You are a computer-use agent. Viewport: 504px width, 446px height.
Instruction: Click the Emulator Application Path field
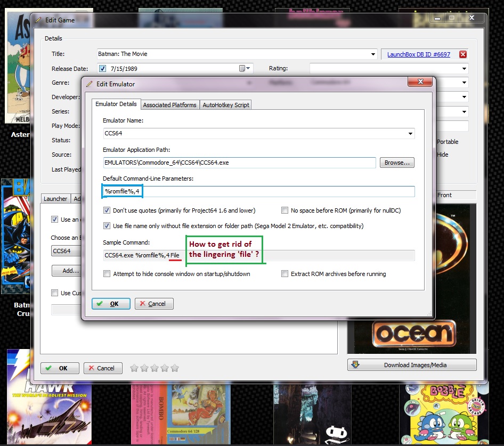(x=239, y=163)
